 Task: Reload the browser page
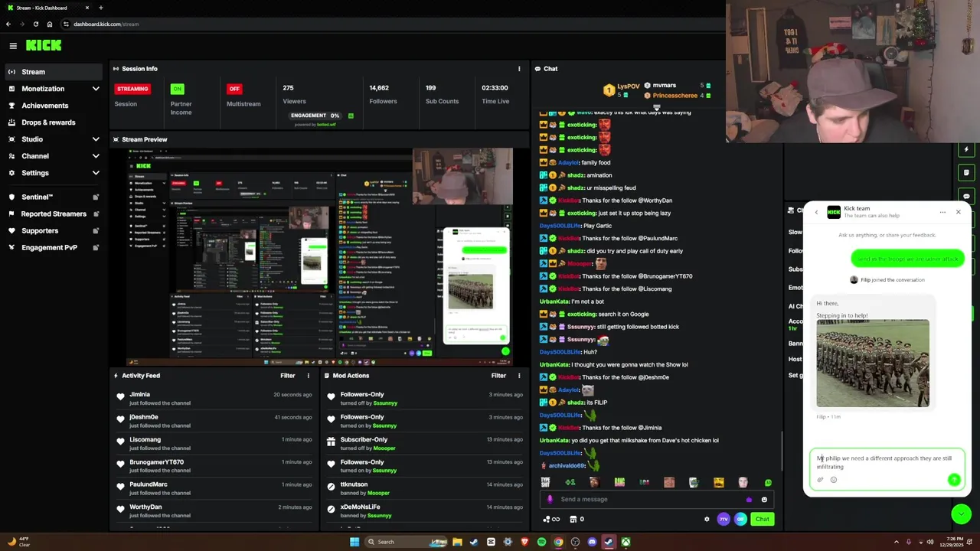tap(35, 24)
